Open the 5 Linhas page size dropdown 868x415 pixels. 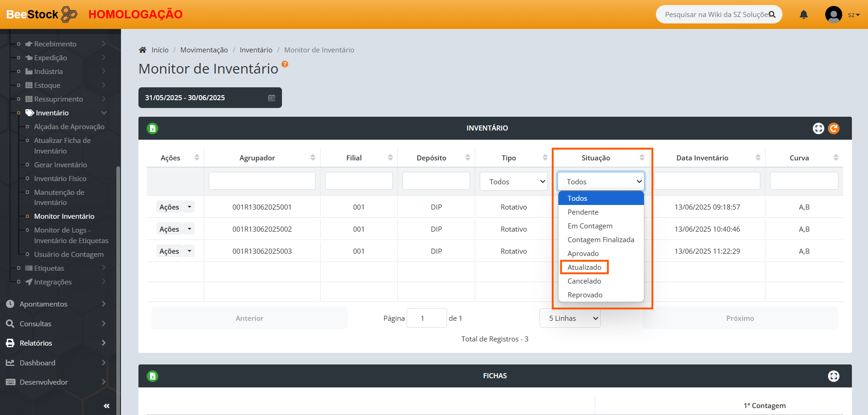[x=569, y=318]
